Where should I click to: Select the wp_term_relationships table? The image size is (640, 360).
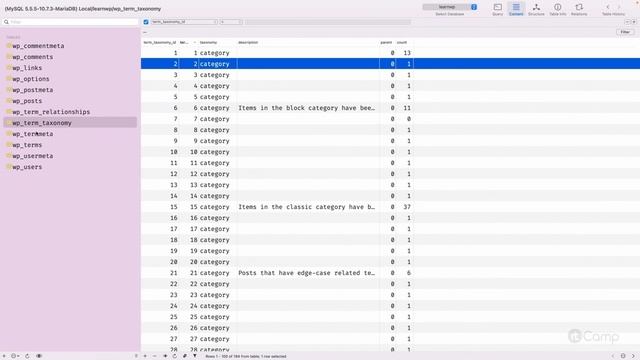coord(51,112)
